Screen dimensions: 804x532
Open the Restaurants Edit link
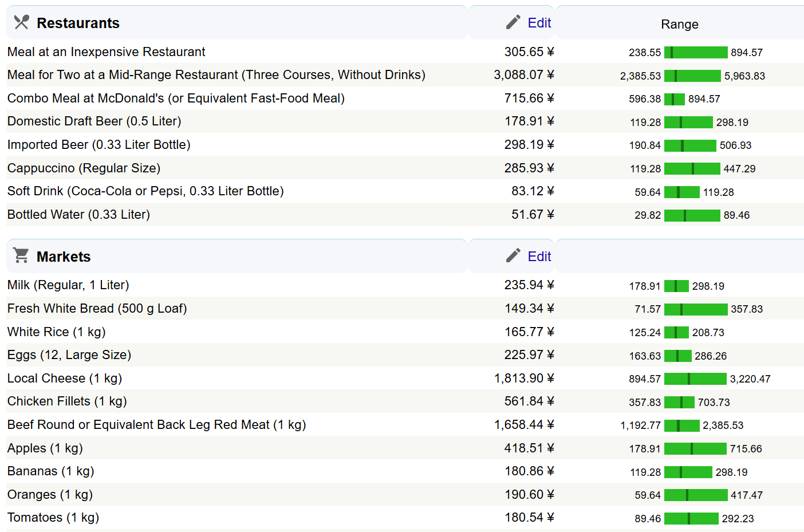point(539,23)
